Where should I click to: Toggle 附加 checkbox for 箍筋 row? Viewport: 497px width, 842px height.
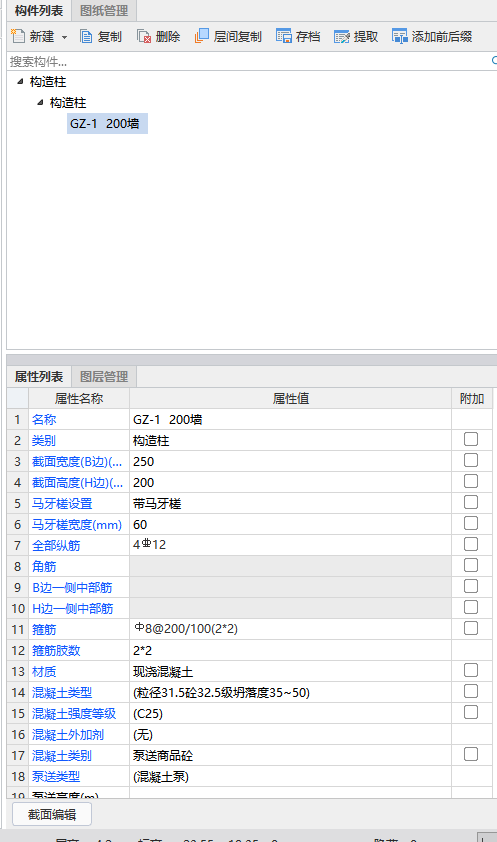click(471, 628)
